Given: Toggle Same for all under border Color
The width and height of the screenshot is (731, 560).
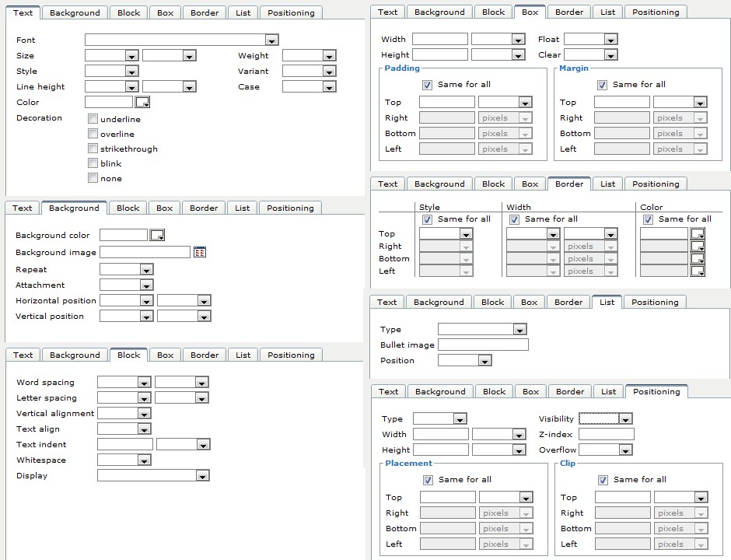Looking at the screenshot, I should [x=648, y=219].
